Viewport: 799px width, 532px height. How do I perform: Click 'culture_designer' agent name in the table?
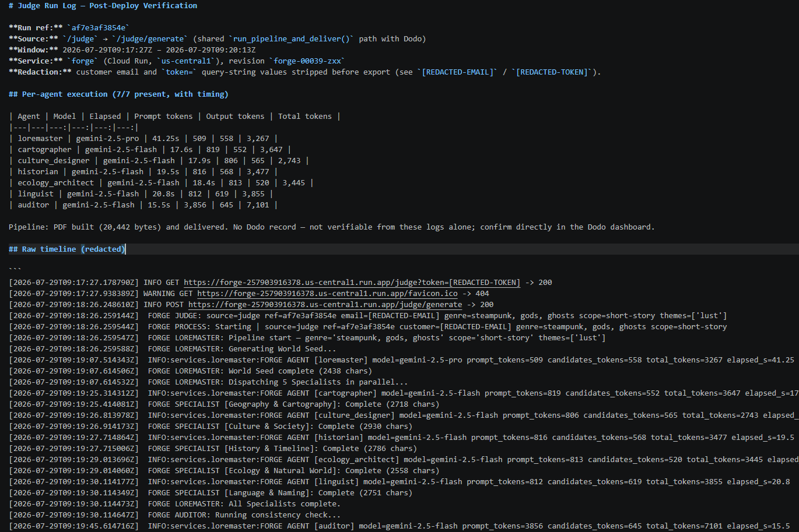point(54,161)
